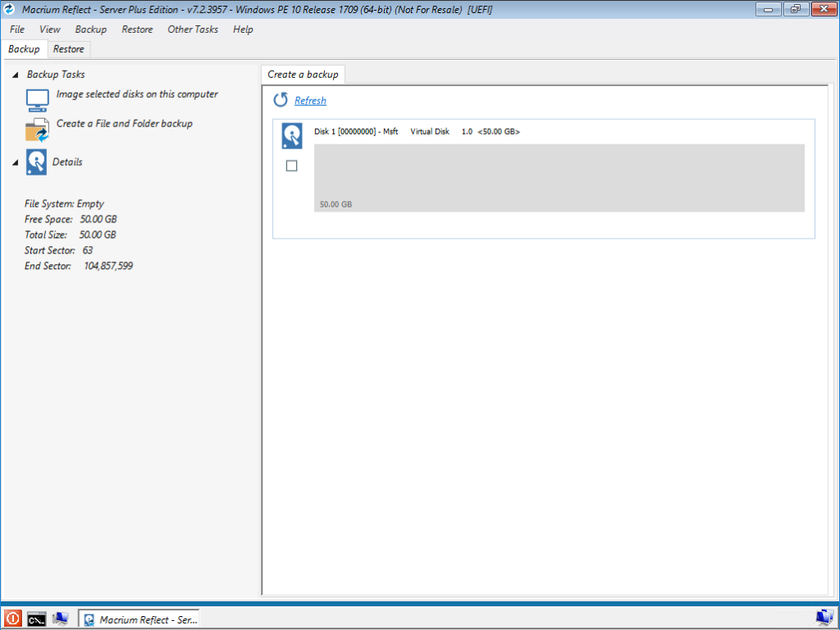The height and width of the screenshot is (630, 840).
Task: Click the monitor icon for disk imaging
Action: pos(38,100)
